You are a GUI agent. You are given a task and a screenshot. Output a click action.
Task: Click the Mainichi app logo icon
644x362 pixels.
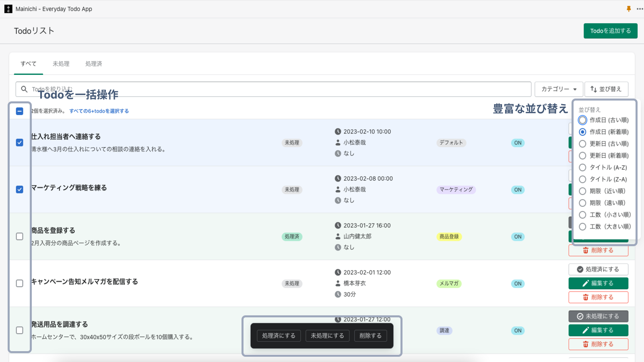pyautogui.click(x=8, y=9)
